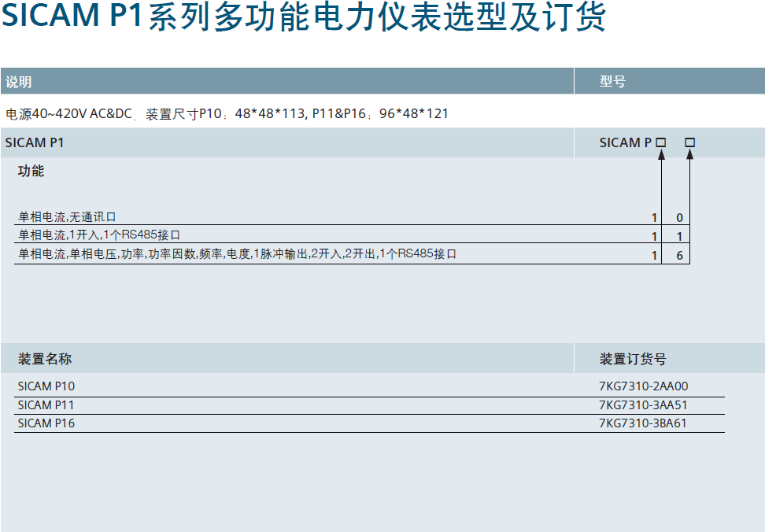Screen dimensions: 765x532
Task: Click the 装置名称 header
Action: point(45,359)
